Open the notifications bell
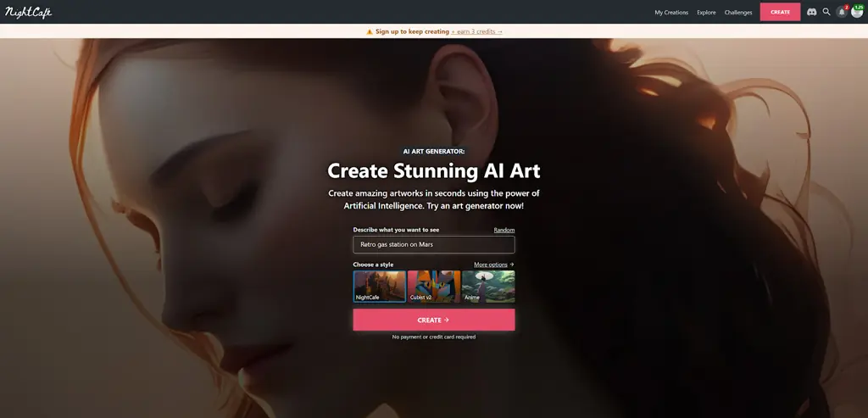The image size is (868, 418). (x=842, y=12)
